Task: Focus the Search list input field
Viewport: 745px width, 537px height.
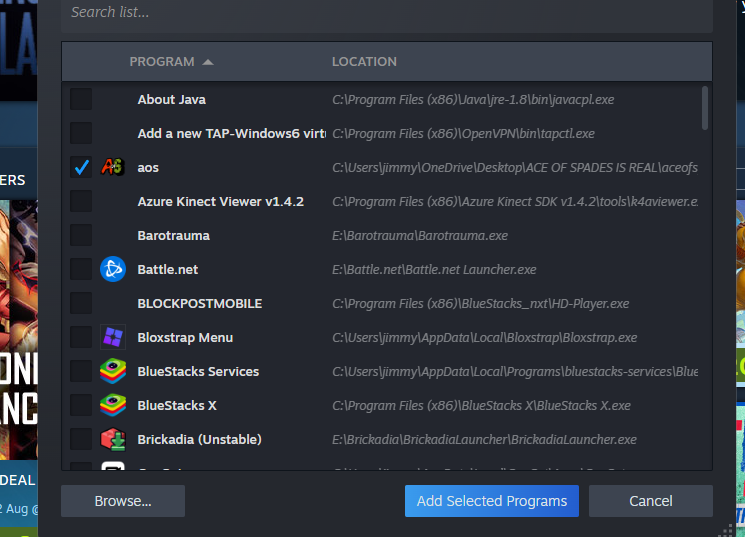Action: (387, 13)
